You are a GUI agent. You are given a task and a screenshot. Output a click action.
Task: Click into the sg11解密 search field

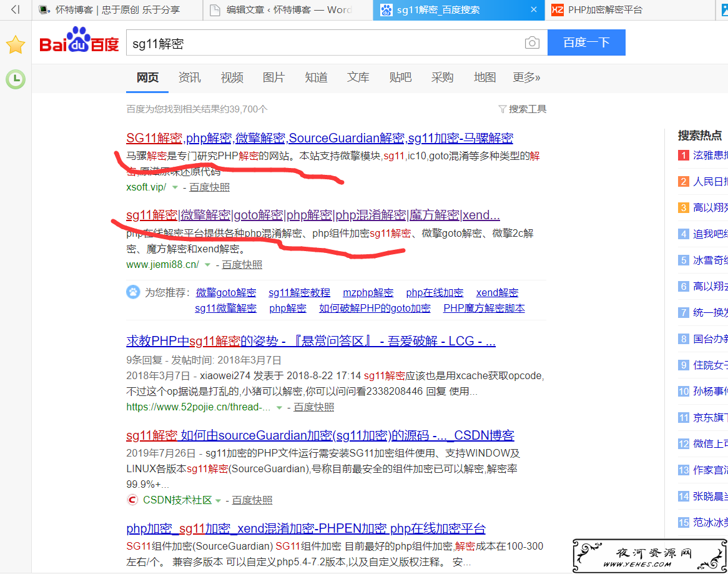[x=325, y=42]
